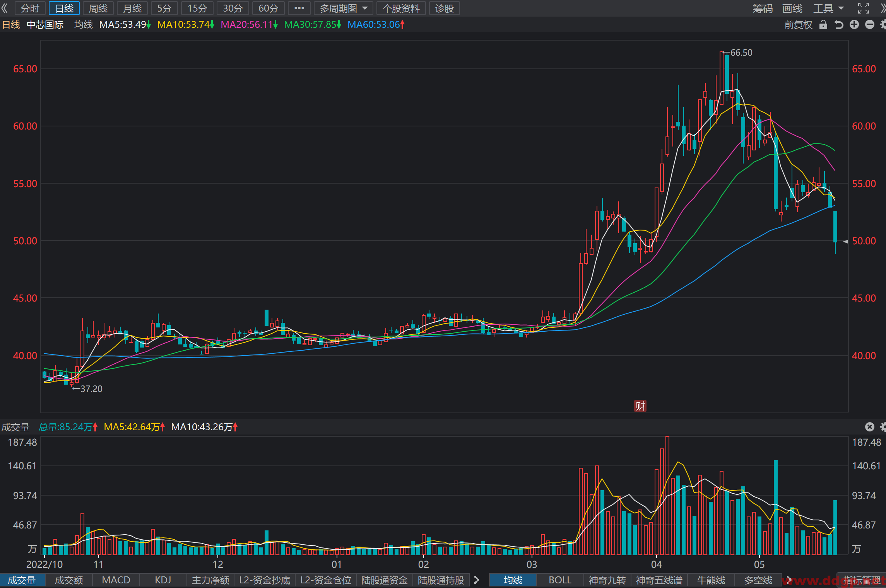Open more timeframes via the ellipsis button

pyautogui.click(x=299, y=8)
